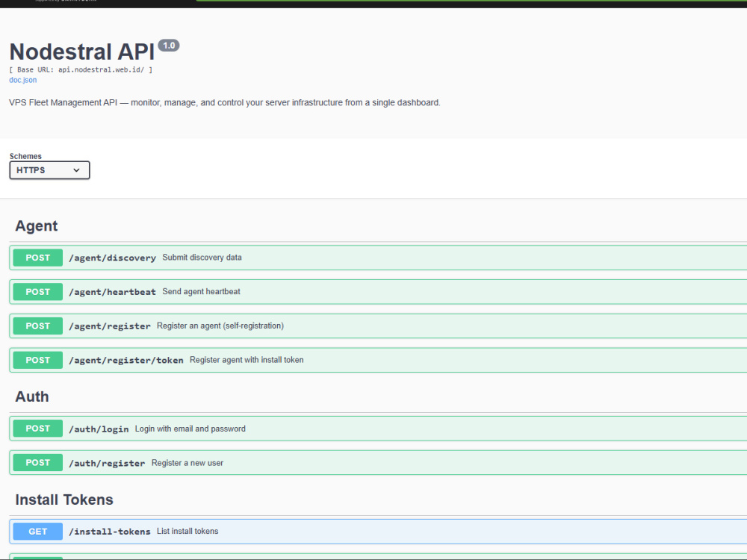Image resolution: width=747 pixels, height=560 pixels.
Task: Click the Base URL api.nodestral.web.id text
Action: (81, 69)
